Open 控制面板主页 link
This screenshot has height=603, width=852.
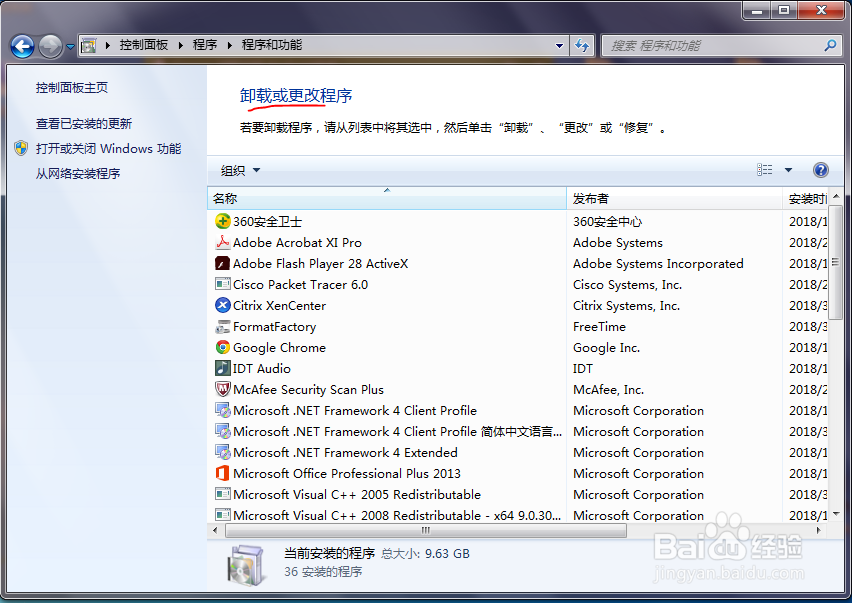tap(72, 87)
